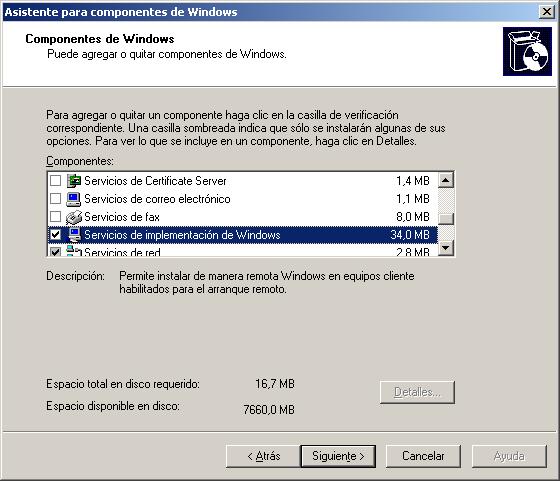This screenshot has height=481, width=560.
Task: Select the Servicios de red row
Action: point(242,251)
